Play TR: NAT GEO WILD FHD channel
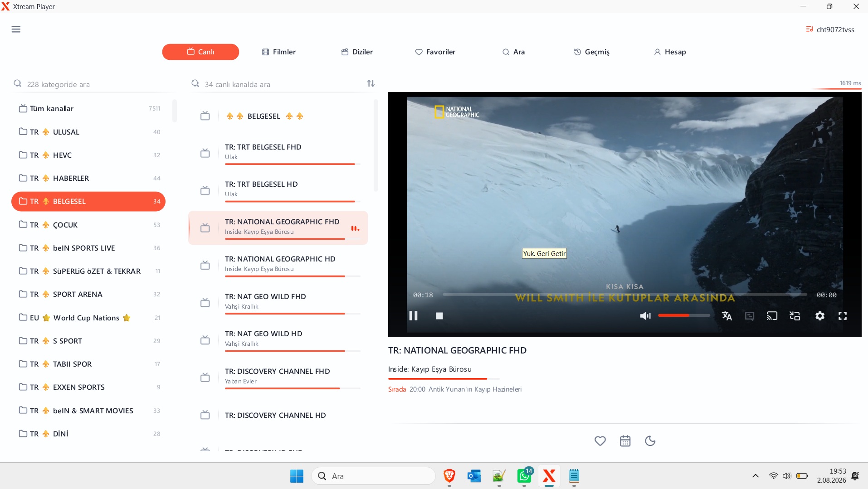 [278, 303]
